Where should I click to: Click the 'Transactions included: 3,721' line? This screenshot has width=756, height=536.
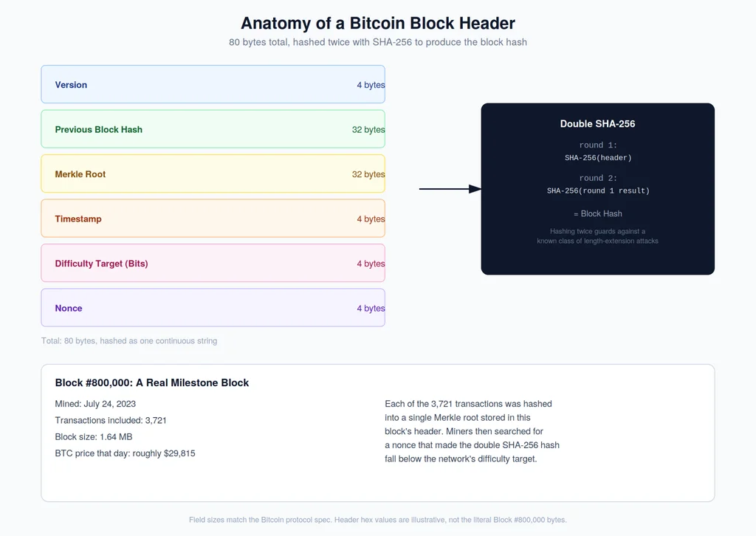click(x=111, y=420)
